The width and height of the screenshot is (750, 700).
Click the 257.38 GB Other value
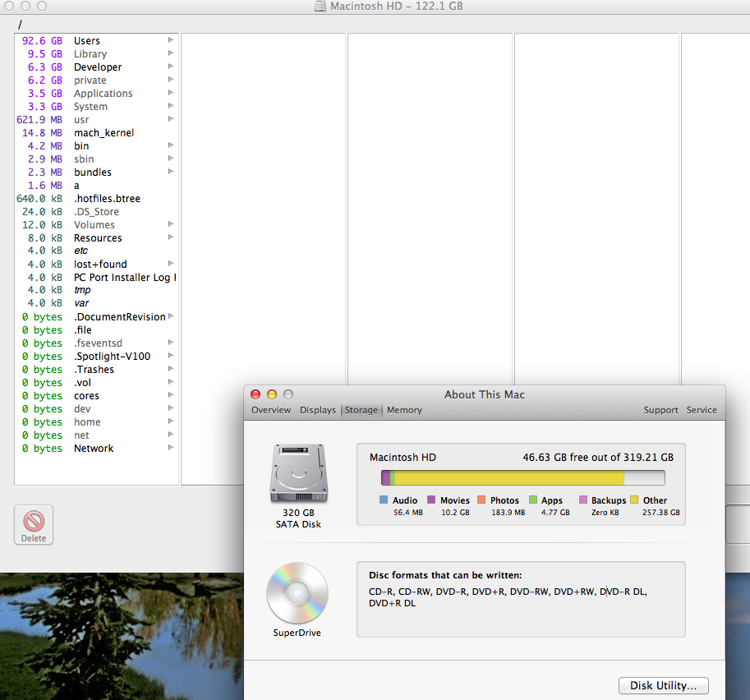coord(661,513)
